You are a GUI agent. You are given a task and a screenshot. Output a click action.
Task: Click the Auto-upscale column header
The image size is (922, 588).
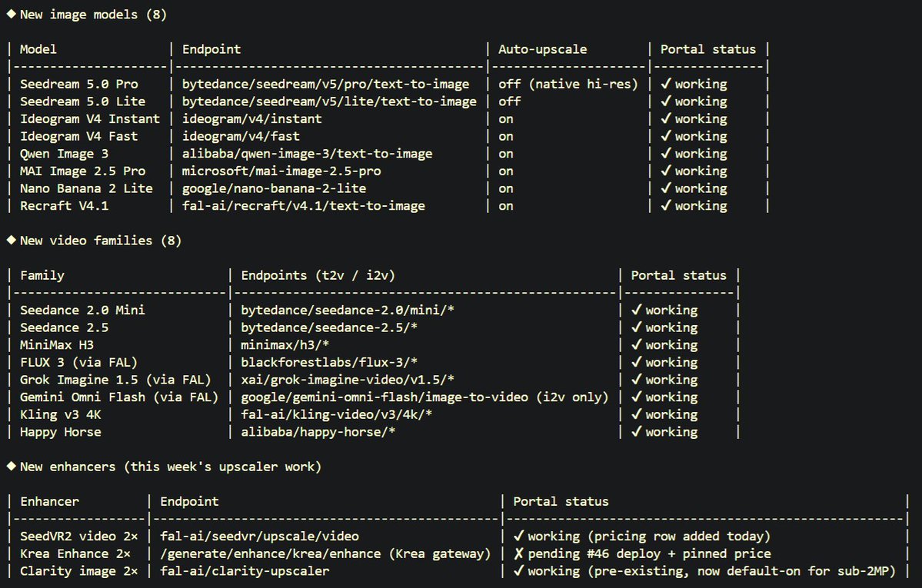tap(543, 49)
